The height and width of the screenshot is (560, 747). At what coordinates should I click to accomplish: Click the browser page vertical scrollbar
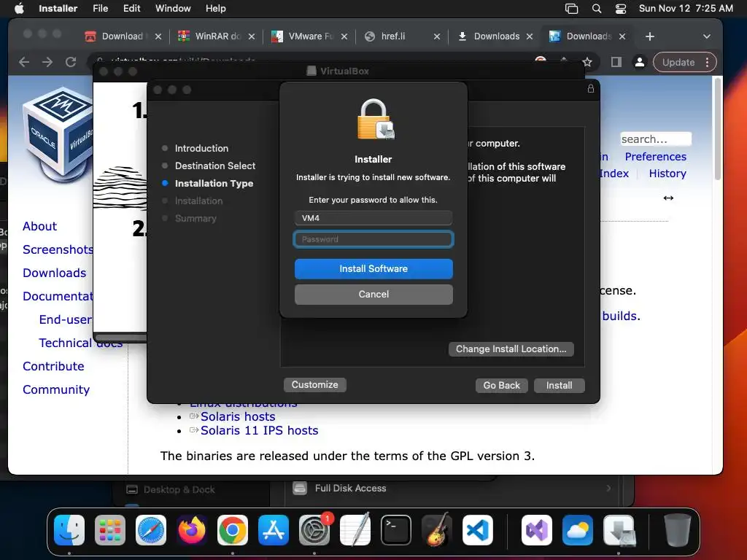tap(718, 128)
